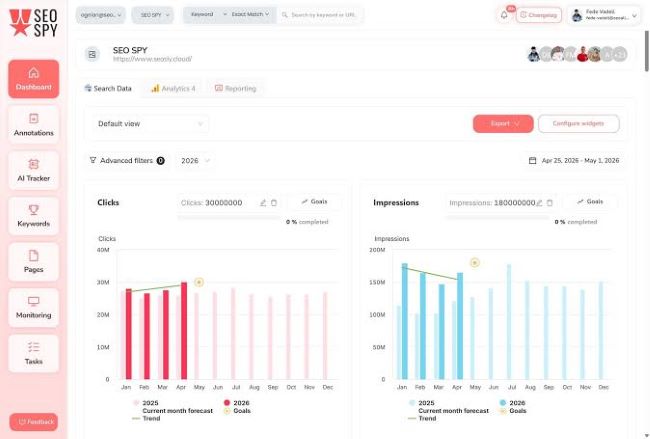Open Advanced filters
650x439 pixels.
pyautogui.click(x=127, y=160)
